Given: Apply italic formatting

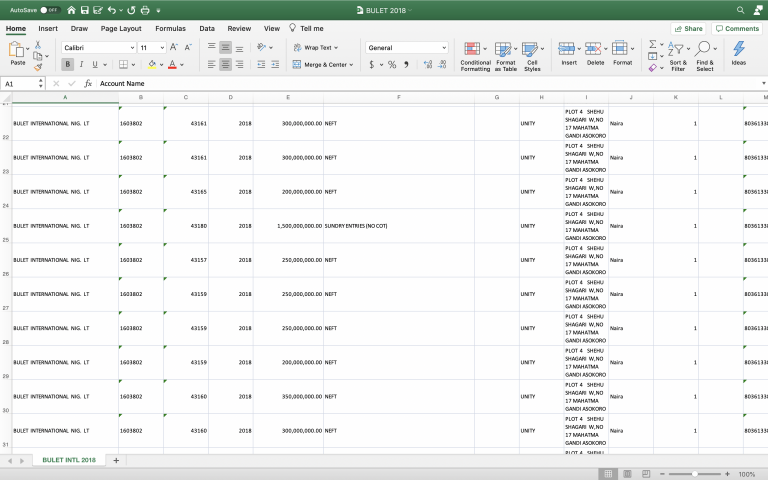Looking at the screenshot, I should [81, 64].
